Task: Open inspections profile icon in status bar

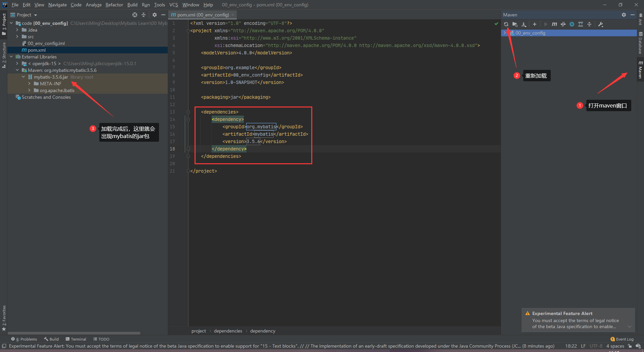Action: pyautogui.click(x=638, y=346)
